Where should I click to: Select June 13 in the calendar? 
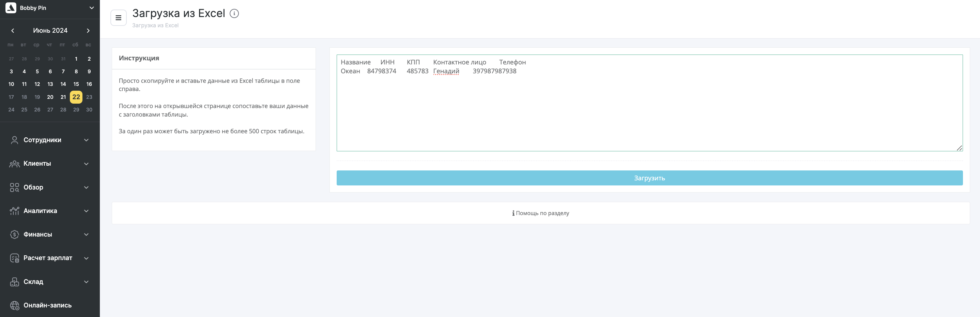pyautogui.click(x=50, y=84)
